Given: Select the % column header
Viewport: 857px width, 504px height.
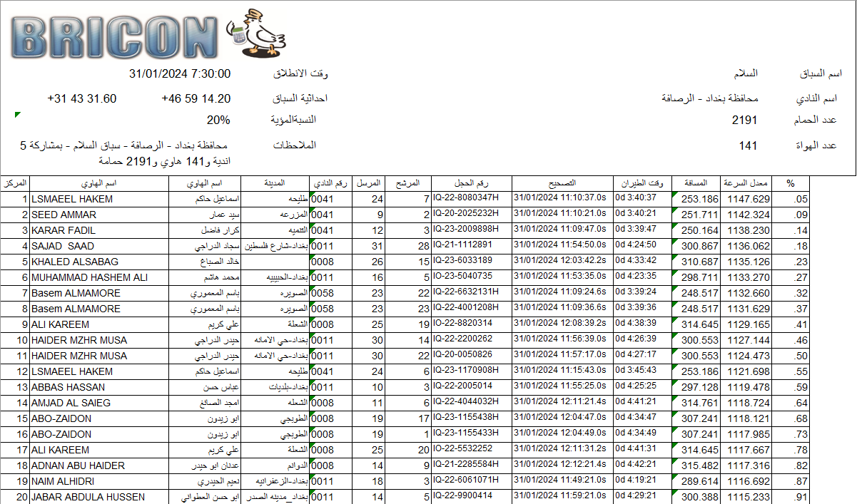Looking at the screenshot, I should coord(790,183).
